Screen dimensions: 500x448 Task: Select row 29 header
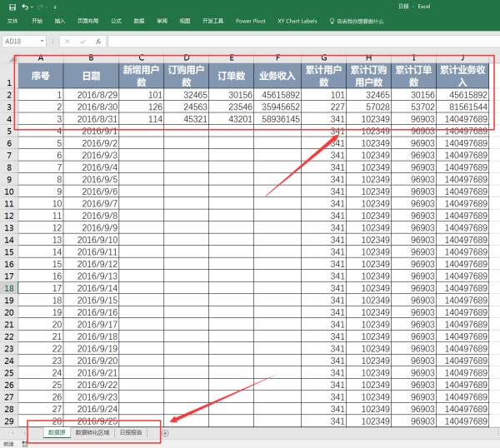pos(9,421)
